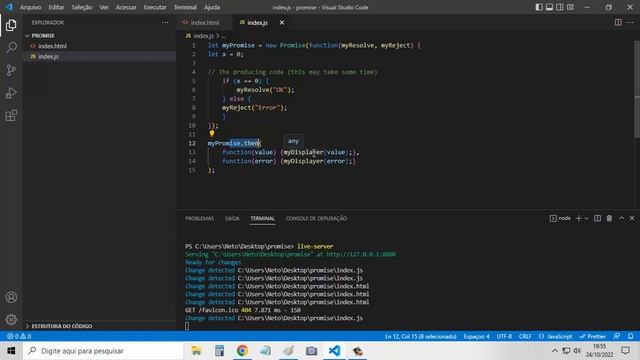Open Chrome from the taskbar
Screen dimensions: 640x360
[x=242, y=351]
